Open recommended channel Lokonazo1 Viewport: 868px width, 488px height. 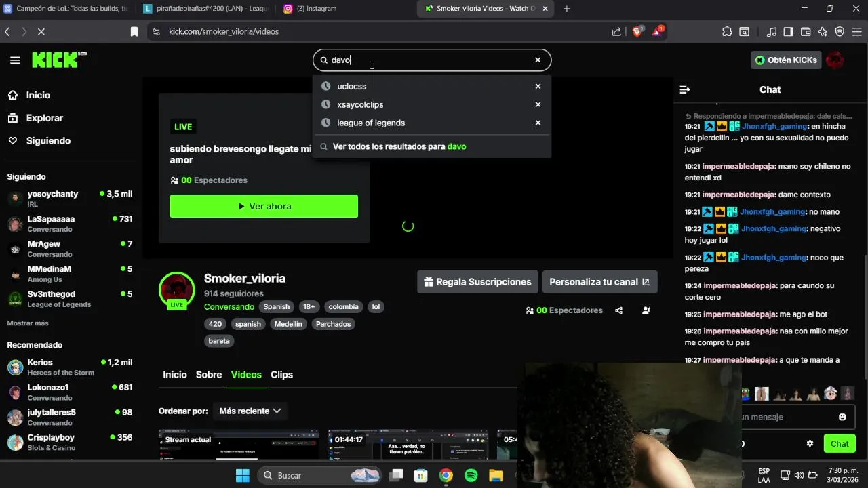(x=70, y=392)
